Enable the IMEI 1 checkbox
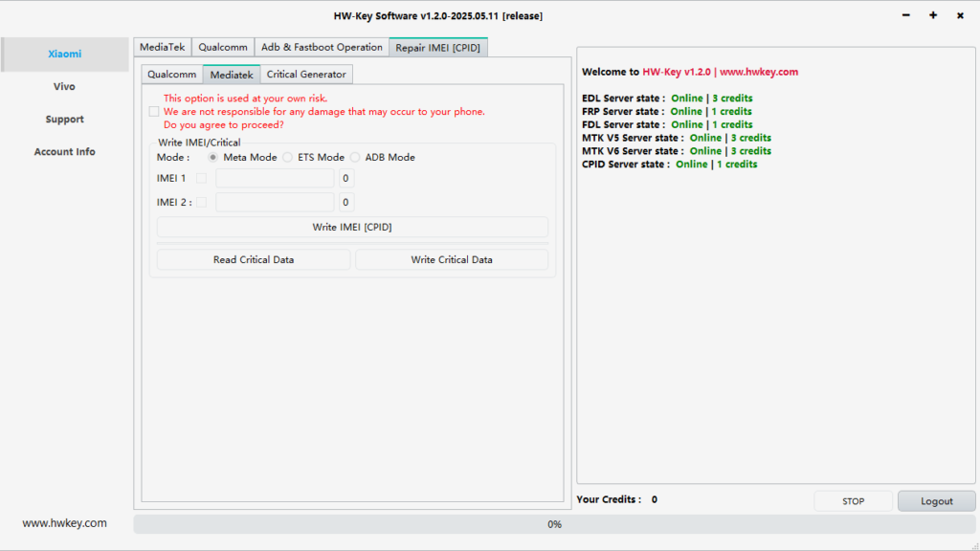The width and height of the screenshot is (980, 551). (201, 178)
